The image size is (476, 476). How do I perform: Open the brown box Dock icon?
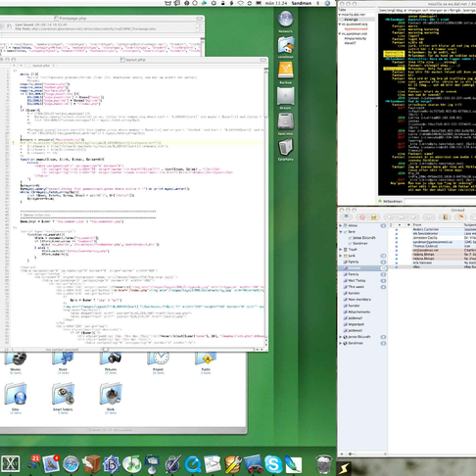pos(91,464)
